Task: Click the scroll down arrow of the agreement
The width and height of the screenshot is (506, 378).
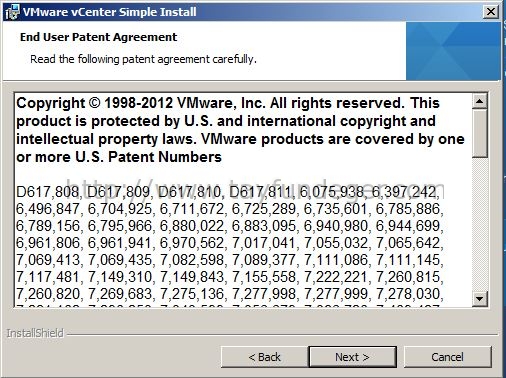Action: coord(480,298)
